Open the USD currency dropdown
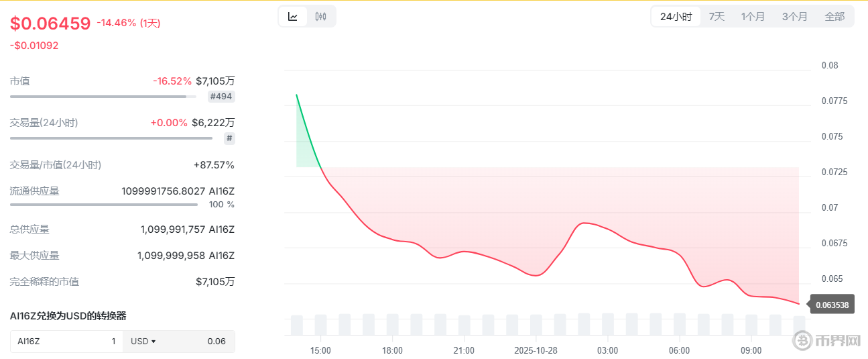Image resolution: width=868 pixels, height=359 pixels. pyautogui.click(x=143, y=342)
